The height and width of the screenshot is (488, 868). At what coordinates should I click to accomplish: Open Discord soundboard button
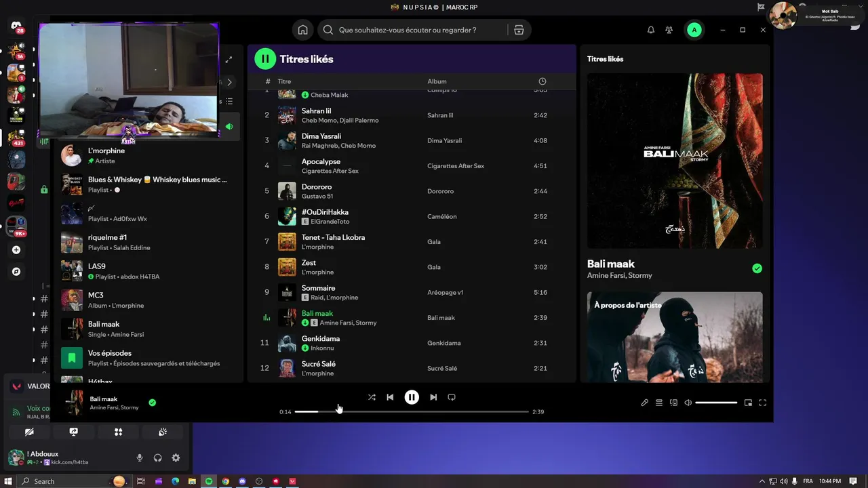(163, 432)
